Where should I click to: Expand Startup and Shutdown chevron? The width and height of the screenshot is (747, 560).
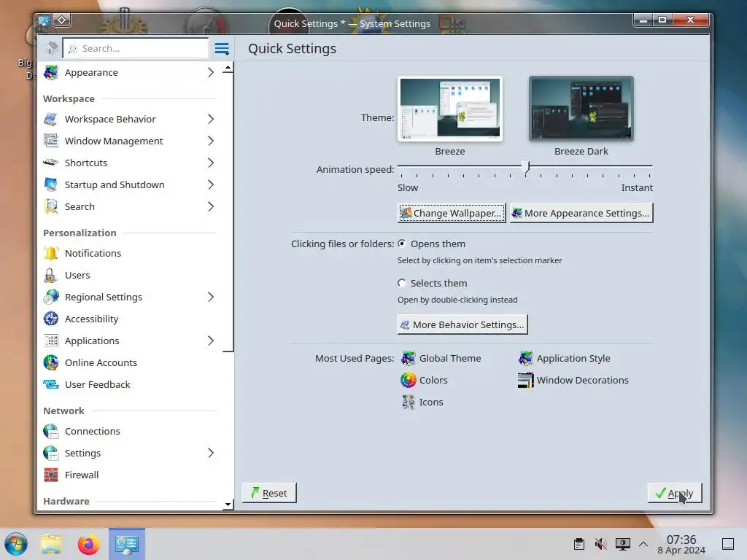tap(211, 184)
